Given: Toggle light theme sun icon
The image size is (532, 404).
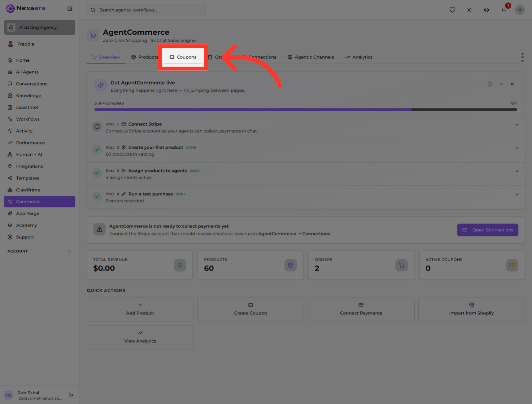Looking at the screenshot, I should (469, 10).
